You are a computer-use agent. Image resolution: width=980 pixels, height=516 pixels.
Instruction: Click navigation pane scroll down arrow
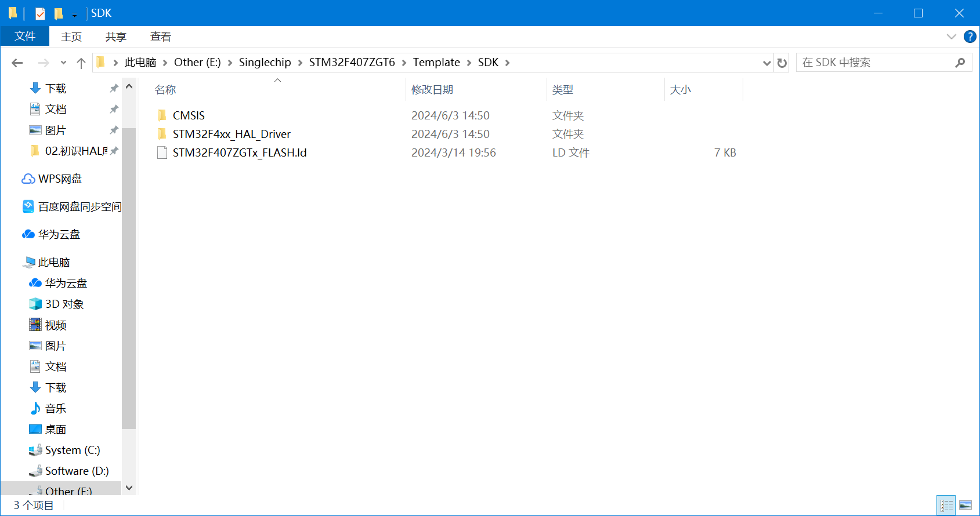[129, 488]
